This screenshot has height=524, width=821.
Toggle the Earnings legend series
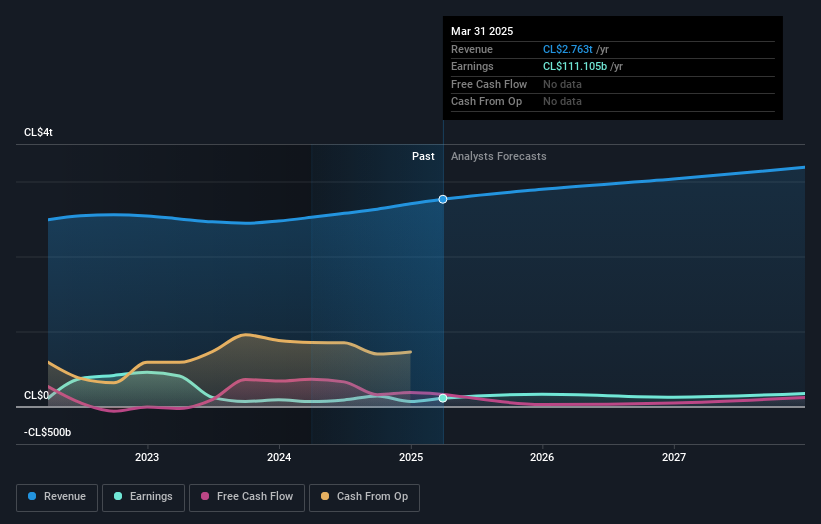point(143,497)
